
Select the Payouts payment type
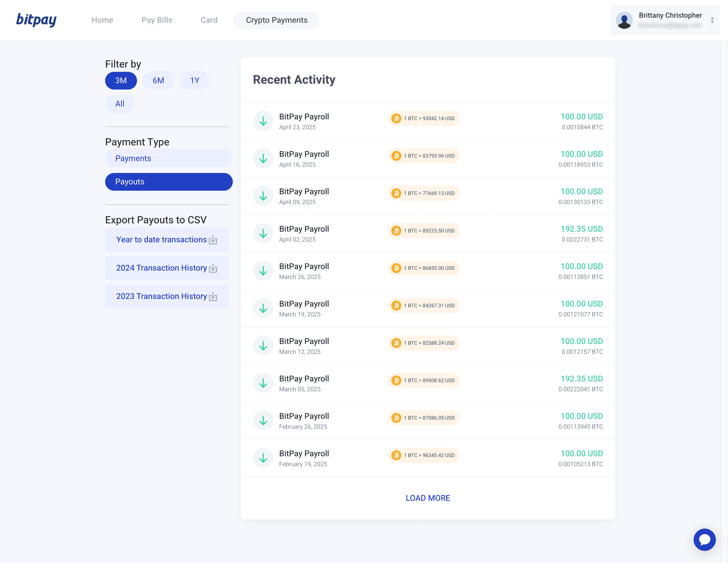point(169,182)
